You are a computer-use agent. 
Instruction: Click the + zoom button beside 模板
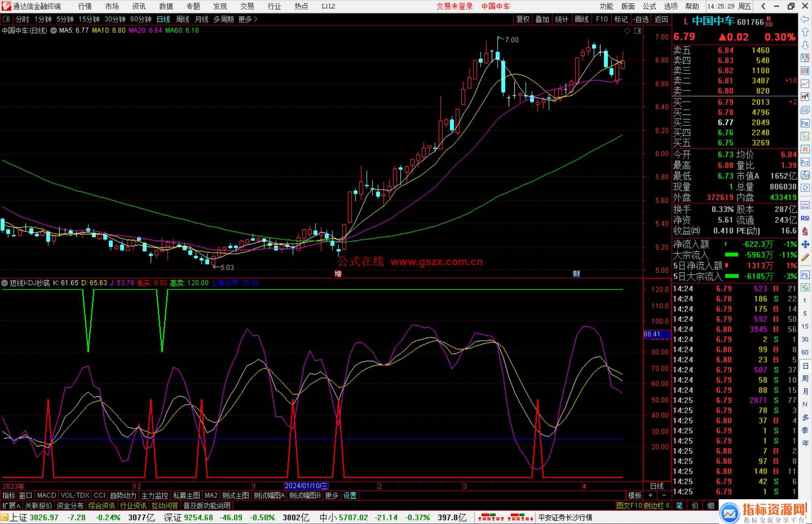pos(650,495)
